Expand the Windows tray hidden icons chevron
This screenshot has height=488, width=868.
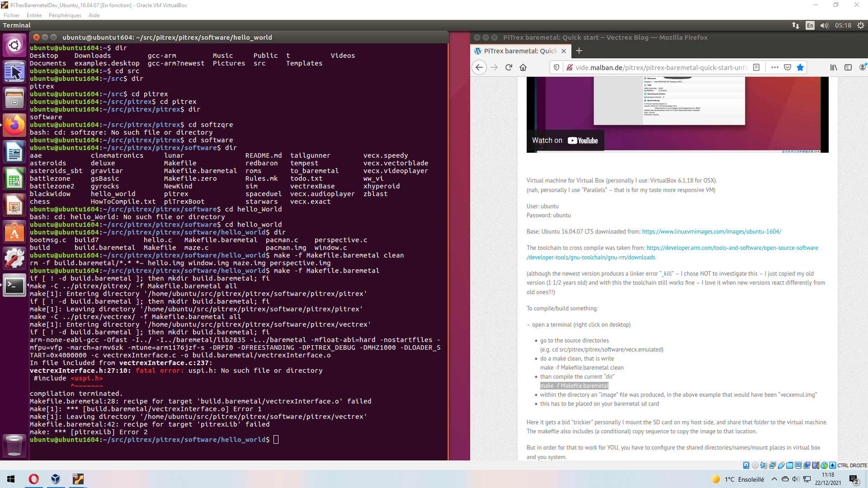pos(774,479)
